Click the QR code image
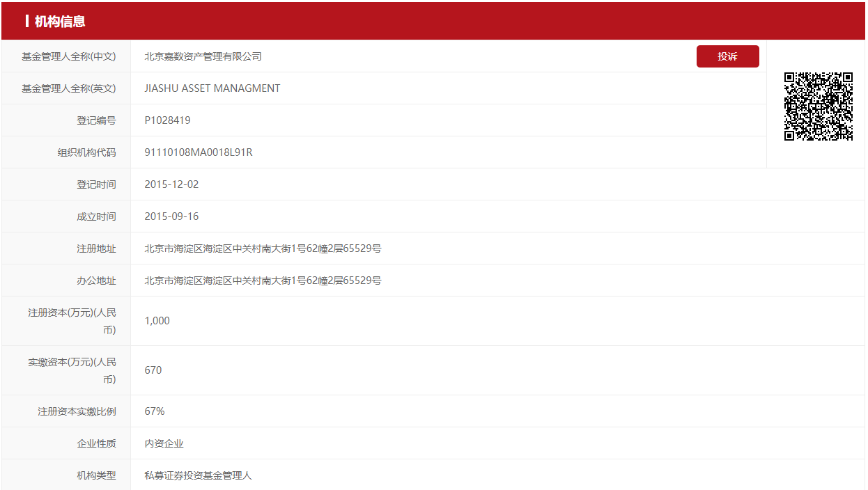868x490 pixels. coord(819,106)
